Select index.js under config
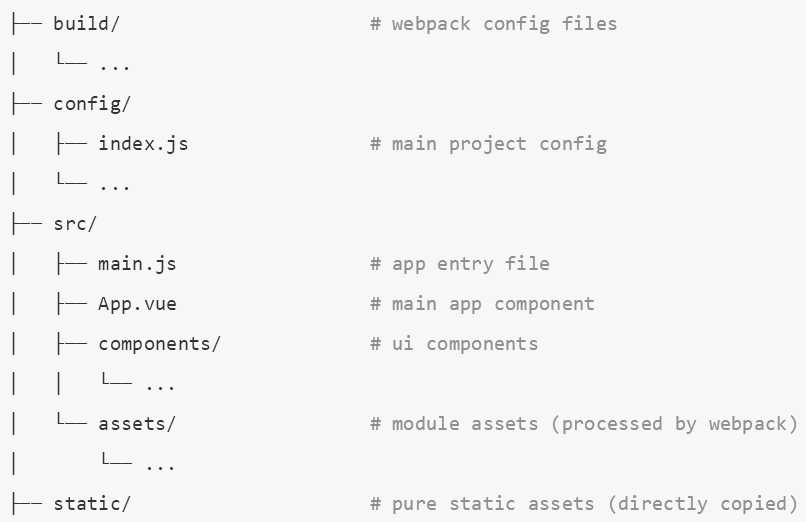Screen dimensions: 806x522 [x=143, y=143]
